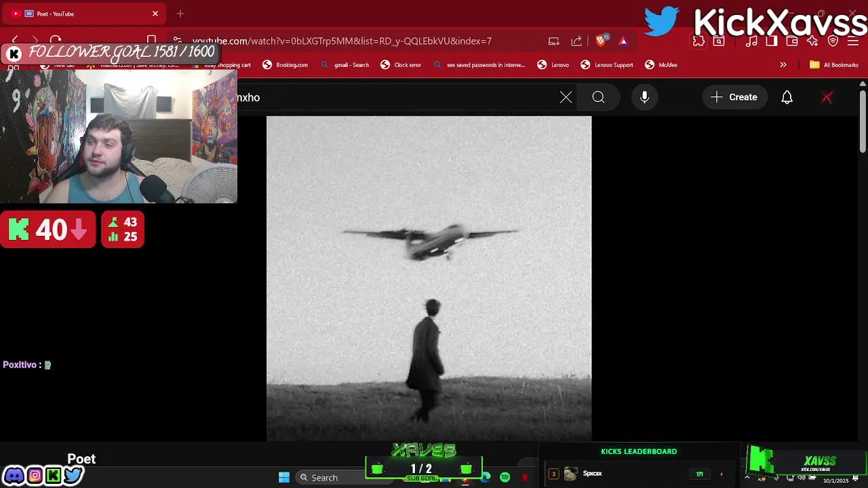Open Brave Shields lion icon
868x488 pixels.
[x=601, y=41]
